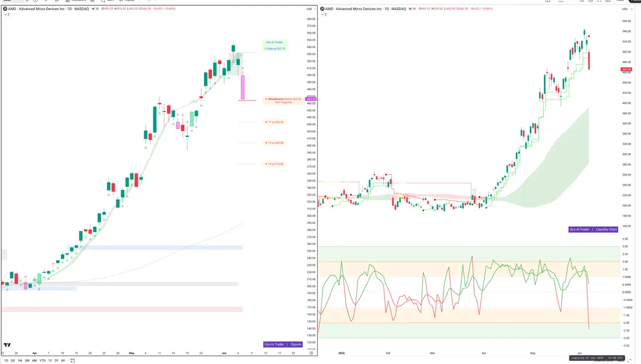Screen dimensions: 641x364
Task: Select the 5D time range
Action: tap(13, 360)
